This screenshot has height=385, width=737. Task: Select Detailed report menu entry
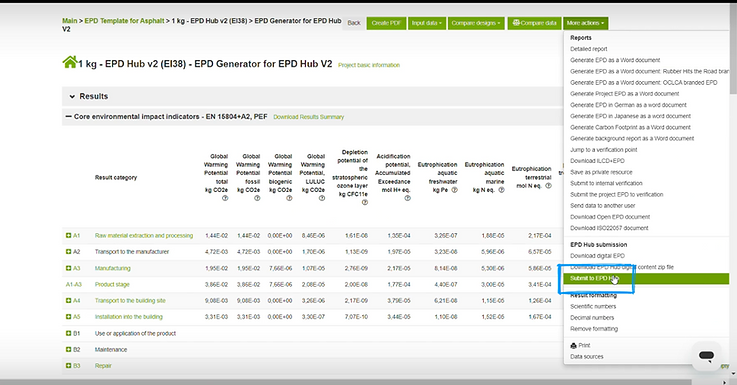point(588,49)
